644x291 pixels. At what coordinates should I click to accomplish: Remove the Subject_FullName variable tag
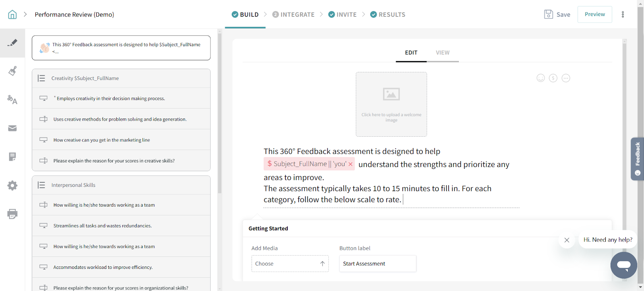point(351,164)
